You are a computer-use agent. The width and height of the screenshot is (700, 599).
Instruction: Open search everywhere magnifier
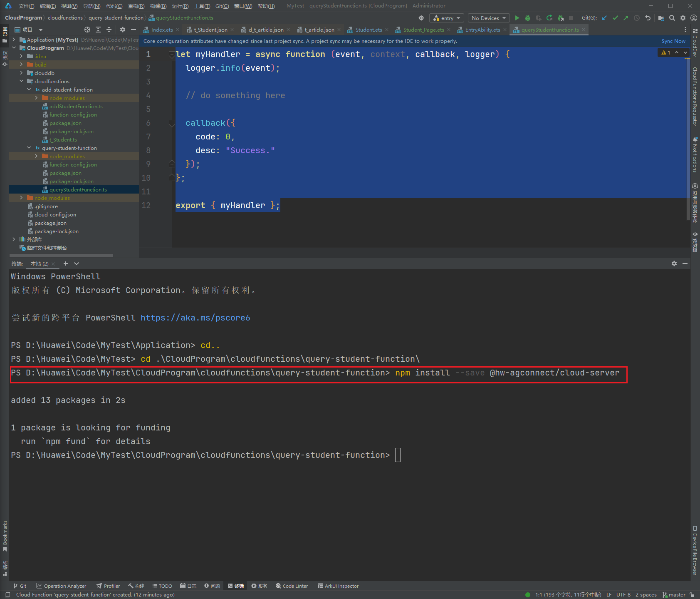click(672, 18)
